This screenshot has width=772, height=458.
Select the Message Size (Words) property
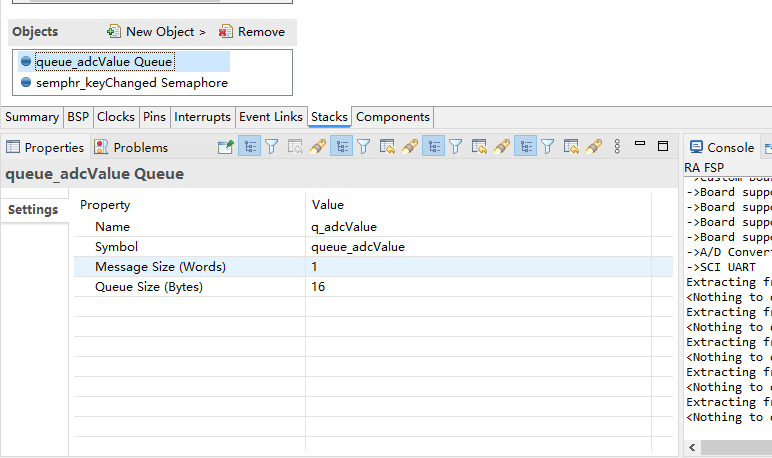click(160, 267)
